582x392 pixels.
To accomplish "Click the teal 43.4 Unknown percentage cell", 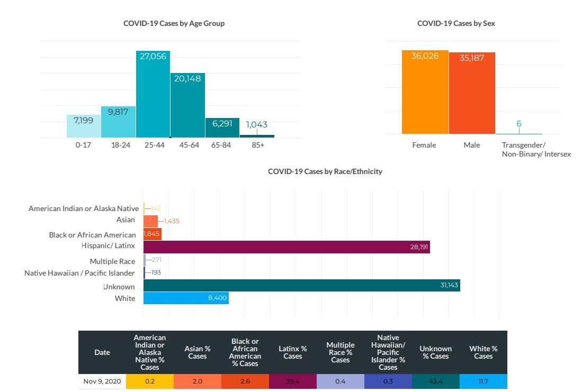I will [x=435, y=381].
